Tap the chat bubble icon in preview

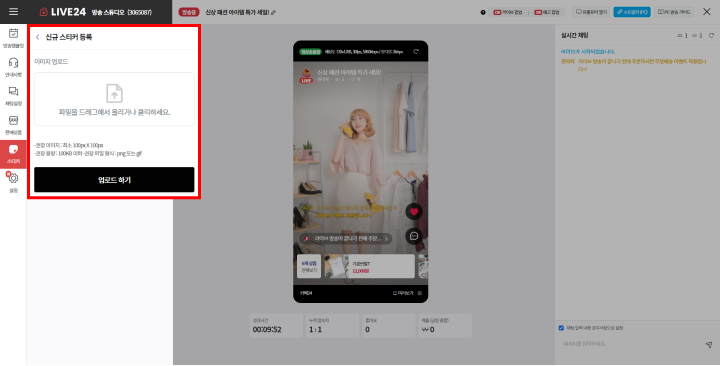pos(414,236)
